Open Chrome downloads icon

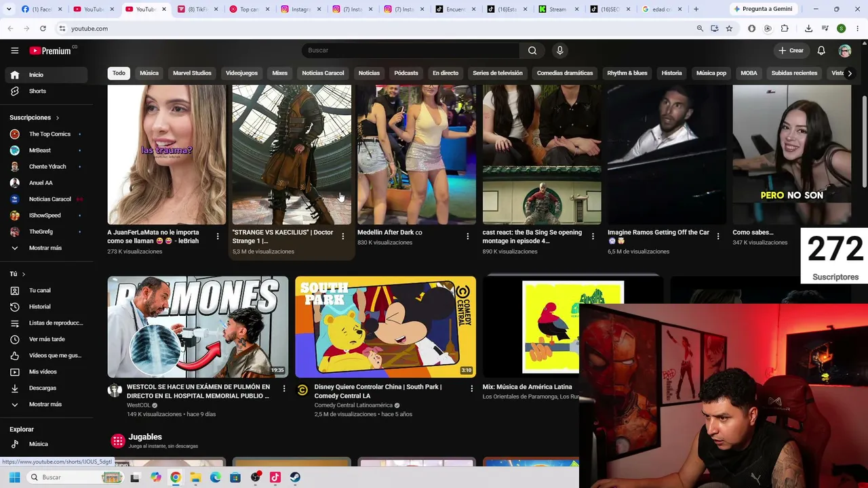click(808, 28)
